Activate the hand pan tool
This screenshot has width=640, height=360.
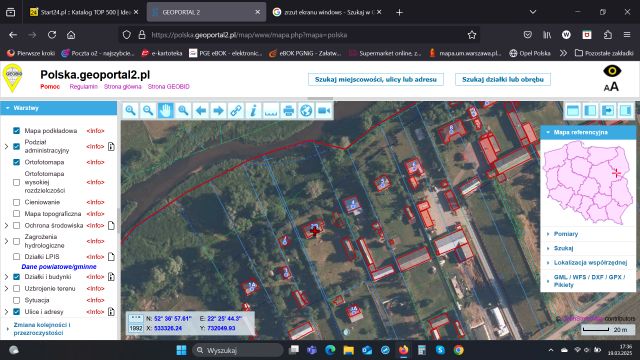point(166,111)
